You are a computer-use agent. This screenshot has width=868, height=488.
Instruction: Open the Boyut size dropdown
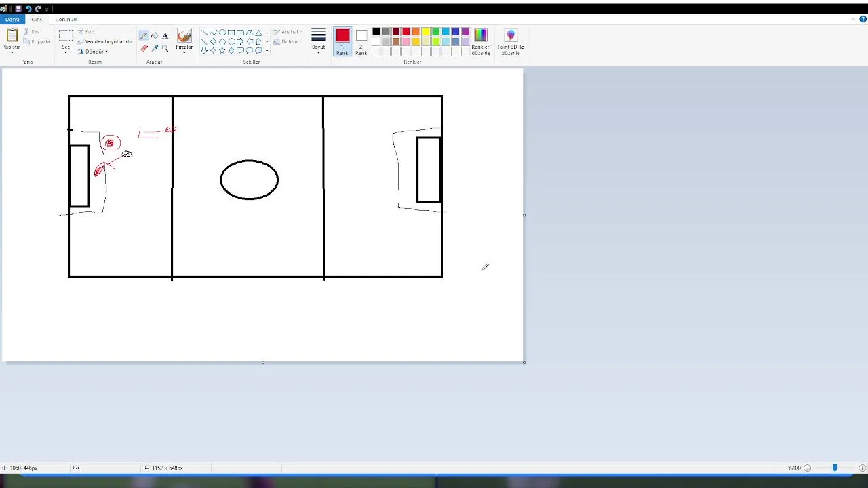319,42
